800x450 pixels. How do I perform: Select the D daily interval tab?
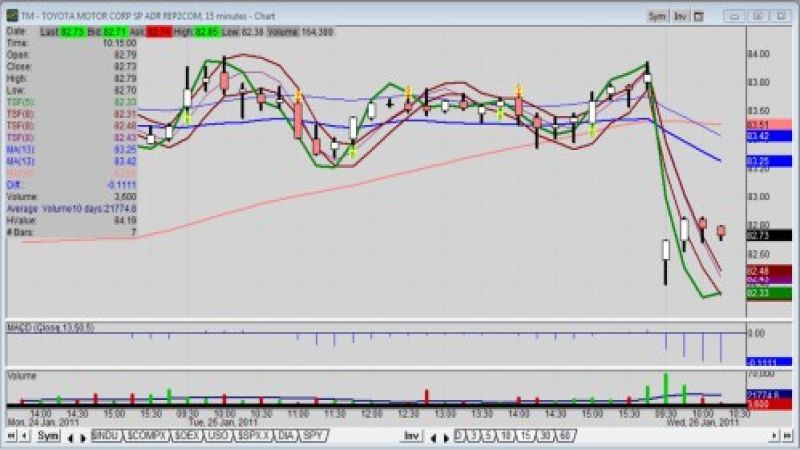(x=459, y=437)
